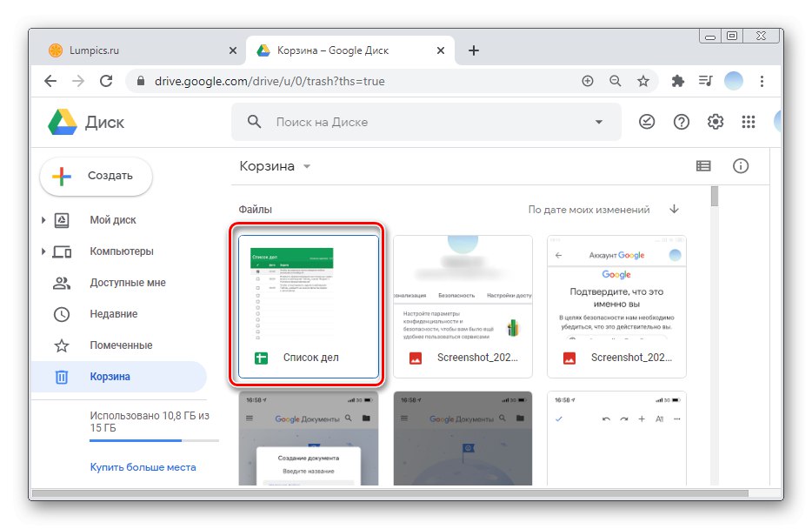Open the Google apps grid

tap(749, 122)
